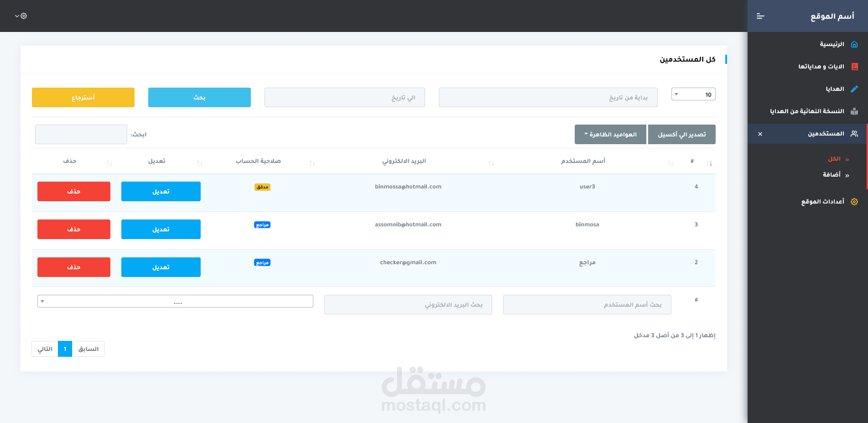Viewport: 868px width, 423px height.
Task: Click the double arrow icon beside أضافة
Action: (847, 176)
